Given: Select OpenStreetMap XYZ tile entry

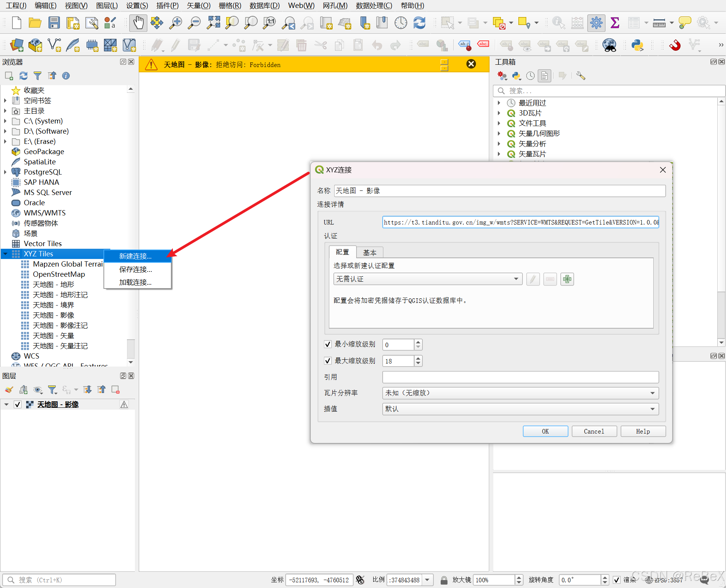Looking at the screenshot, I should [x=59, y=274].
